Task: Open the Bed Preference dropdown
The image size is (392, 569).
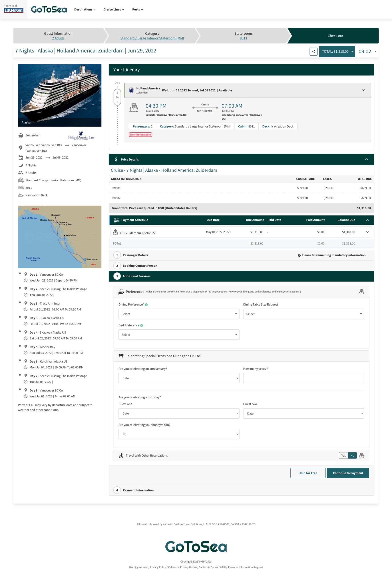Action: pyautogui.click(x=179, y=335)
